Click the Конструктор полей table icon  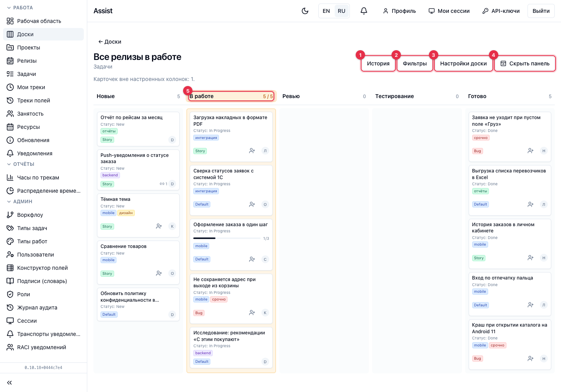tap(10, 268)
